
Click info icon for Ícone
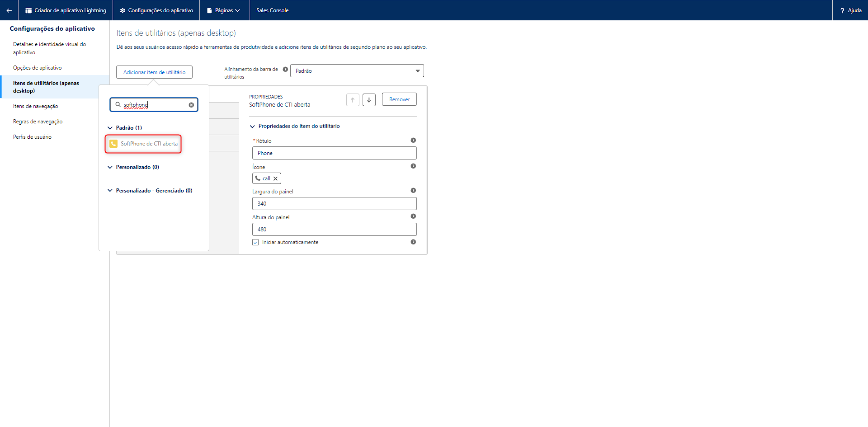point(413,166)
